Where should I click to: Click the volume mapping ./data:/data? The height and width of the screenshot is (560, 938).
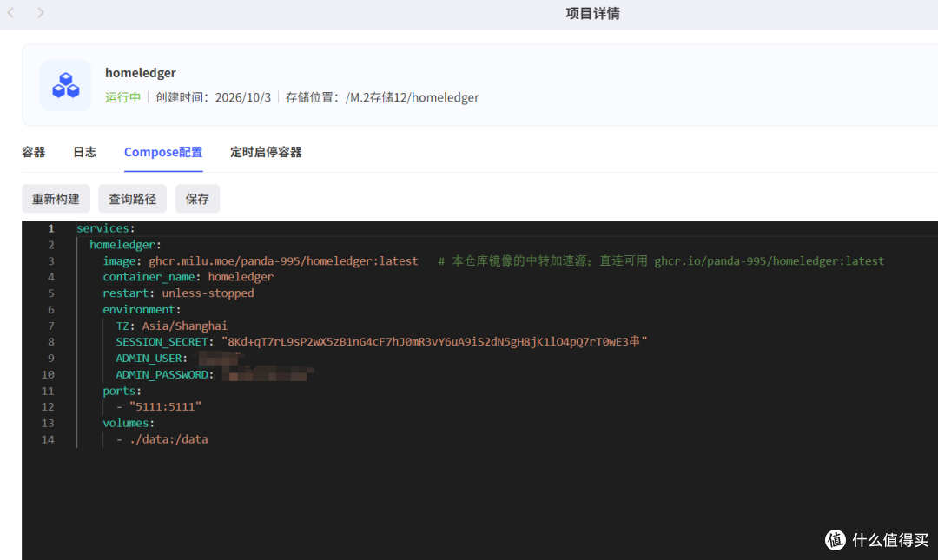coord(168,439)
